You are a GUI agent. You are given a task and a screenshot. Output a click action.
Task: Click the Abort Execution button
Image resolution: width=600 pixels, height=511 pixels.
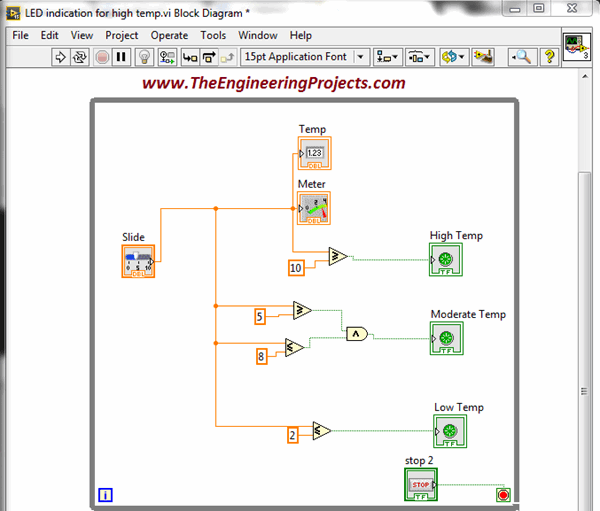(x=102, y=57)
